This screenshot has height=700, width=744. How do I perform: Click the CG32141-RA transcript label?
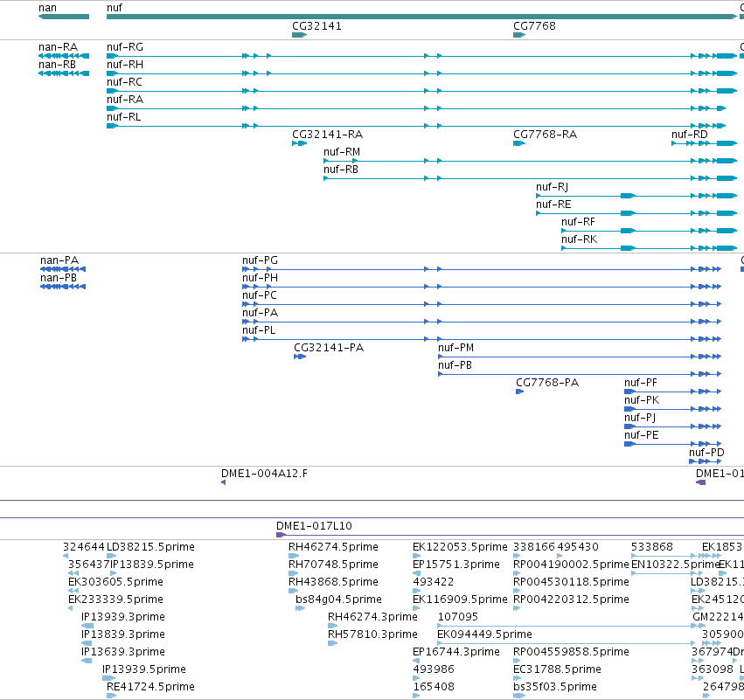coord(327,135)
